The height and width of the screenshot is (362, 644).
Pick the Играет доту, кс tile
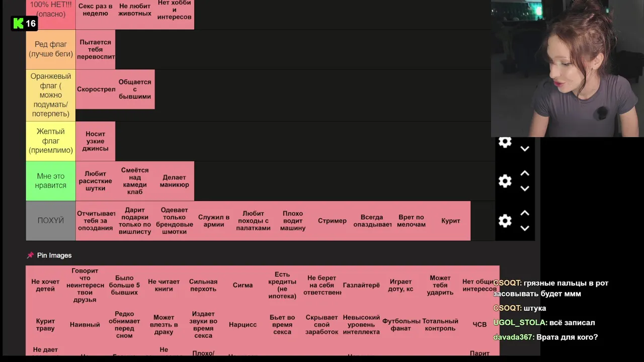coord(401,285)
